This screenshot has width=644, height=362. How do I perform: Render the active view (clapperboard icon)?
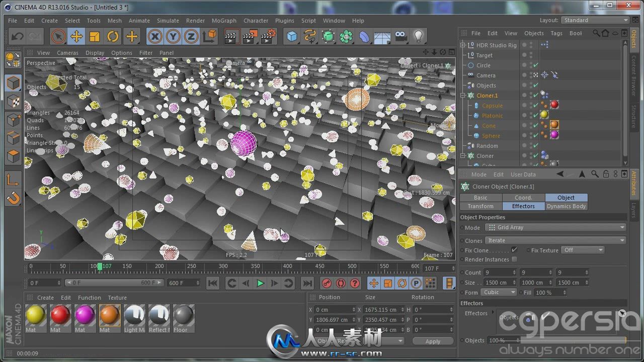pos(231,36)
